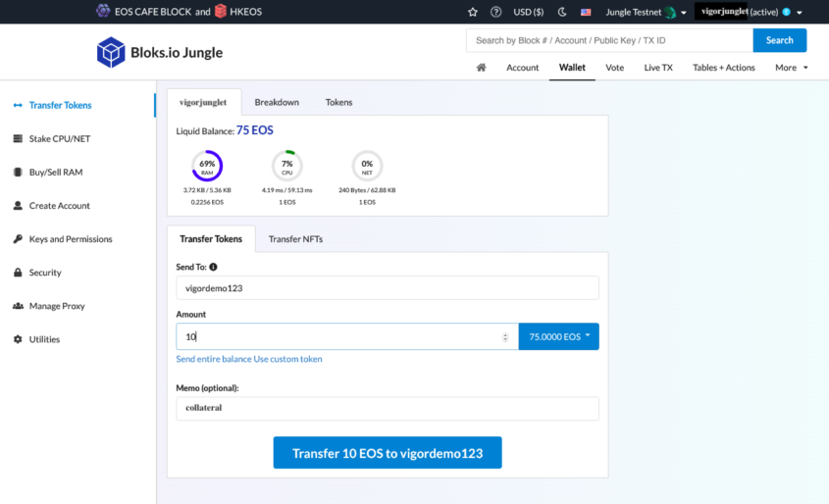Click the Security lock icon
829x504 pixels.
[x=18, y=272]
